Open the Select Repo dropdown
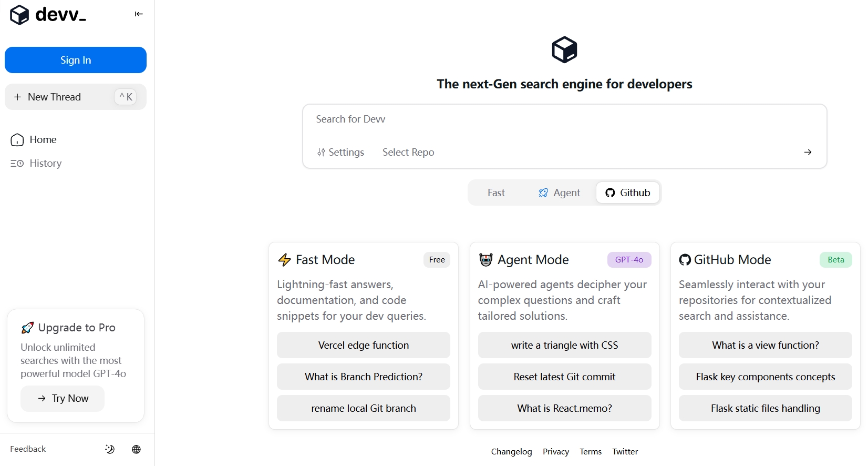This screenshot has width=868, height=466. coord(408,152)
